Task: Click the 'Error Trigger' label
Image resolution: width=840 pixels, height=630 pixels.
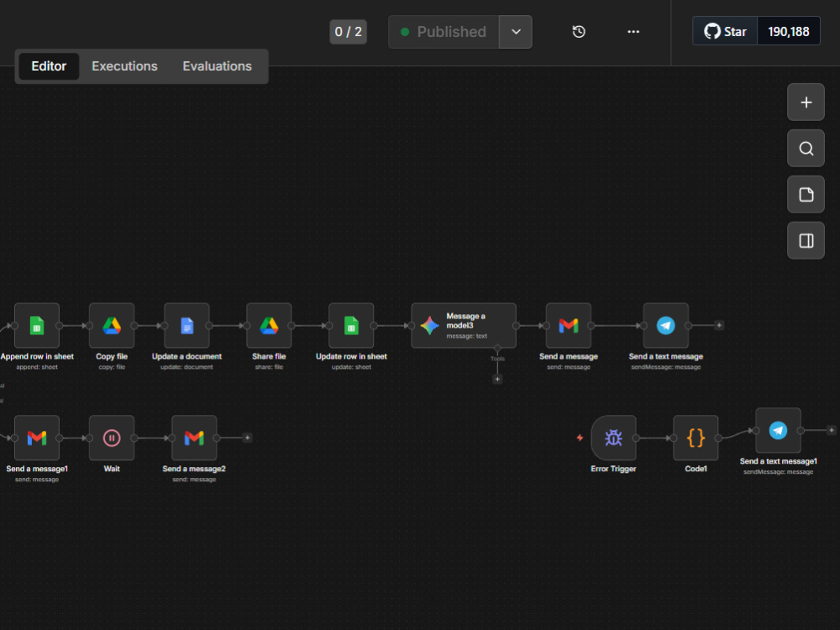Action: tap(613, 469)
